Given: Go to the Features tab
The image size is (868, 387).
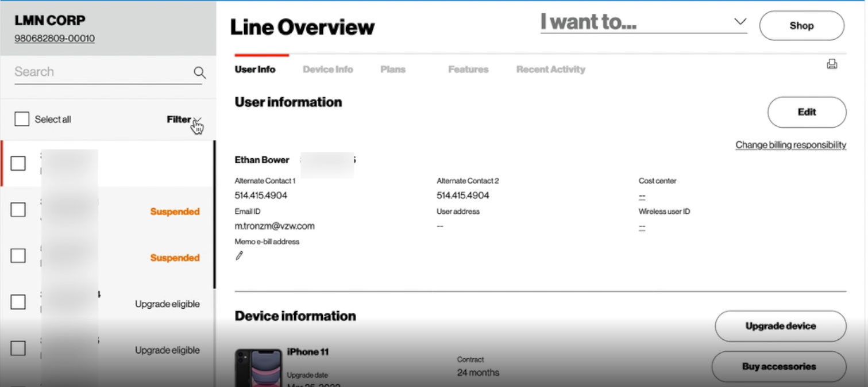Looking at the screenshot, I should pos(468,70).
